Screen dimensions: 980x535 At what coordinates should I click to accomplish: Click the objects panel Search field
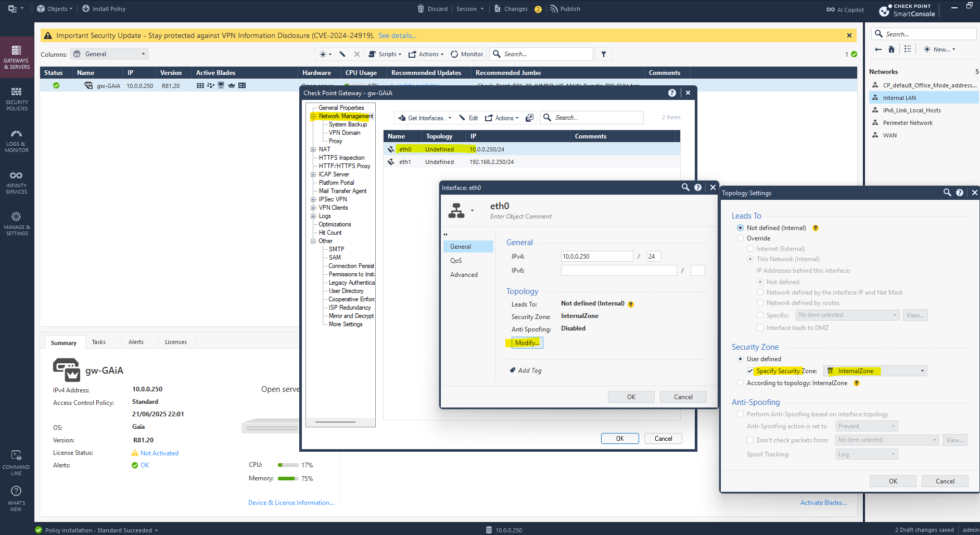923,34
